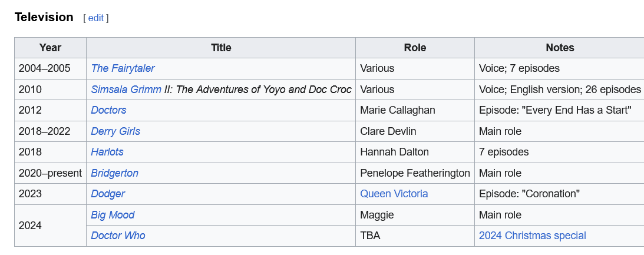Go to the Bridgerton article
Image resolution: width=644 pixels, height=255 pixels.
tap(115, 173)
